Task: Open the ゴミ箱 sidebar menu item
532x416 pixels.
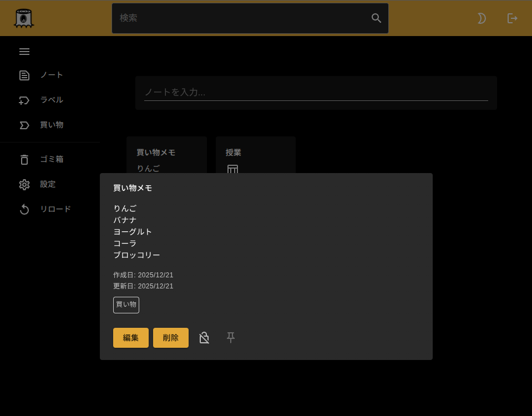Action: tap(50, 159)
